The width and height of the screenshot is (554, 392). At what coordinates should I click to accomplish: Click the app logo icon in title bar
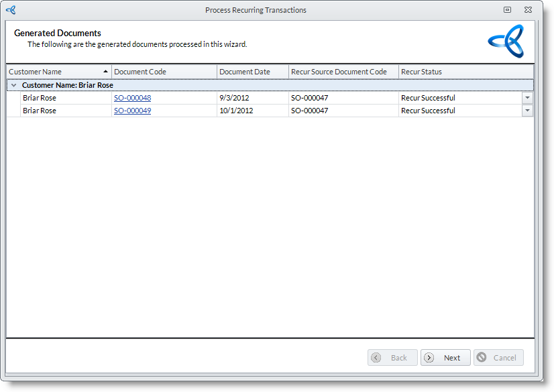pyautogui.click(x=11, y=10)
